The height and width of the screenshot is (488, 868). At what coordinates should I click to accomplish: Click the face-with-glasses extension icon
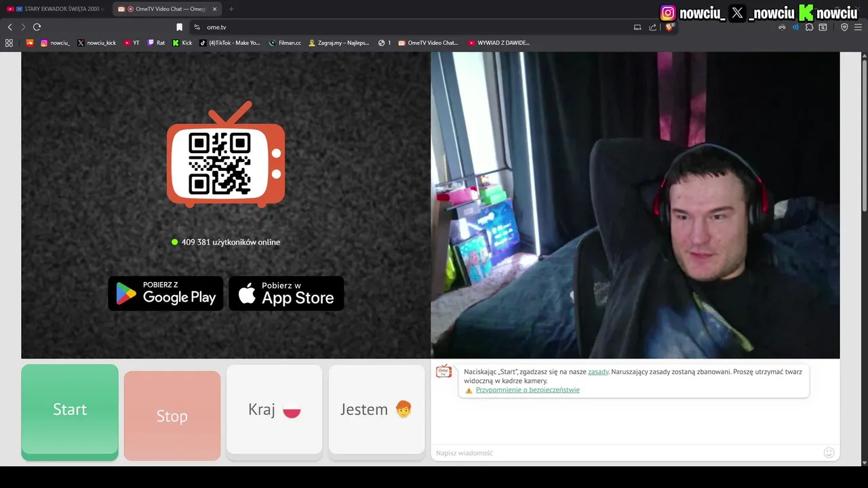coord(782,27)
